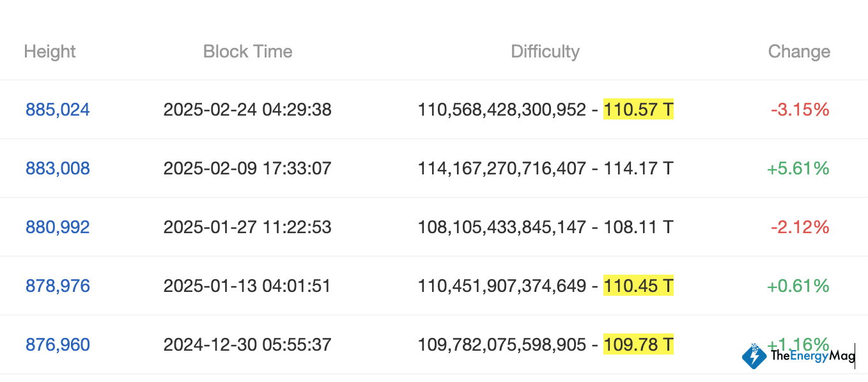The width and height of the screenshot is (868, 382).
Task: Click the TheEnergyMag lightning bolt logo icon
Action: [x=755, y=356]
